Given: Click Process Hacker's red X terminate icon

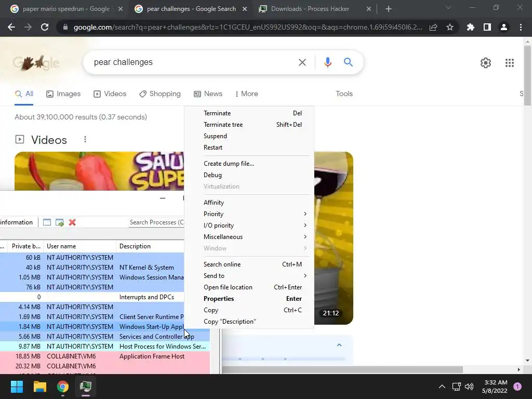Looking at the screenshot, I should [x=72, y=222].
